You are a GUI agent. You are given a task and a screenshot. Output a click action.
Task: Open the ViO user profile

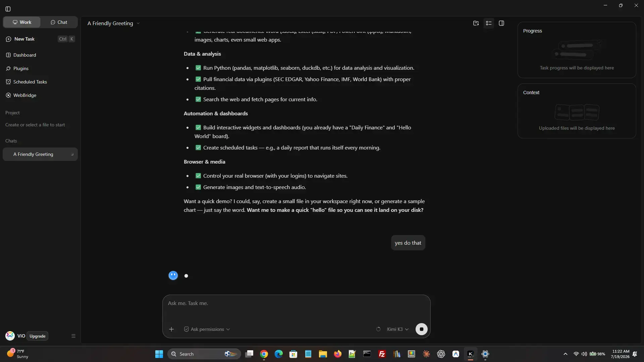pyautogui.click(x=15, y=336)
